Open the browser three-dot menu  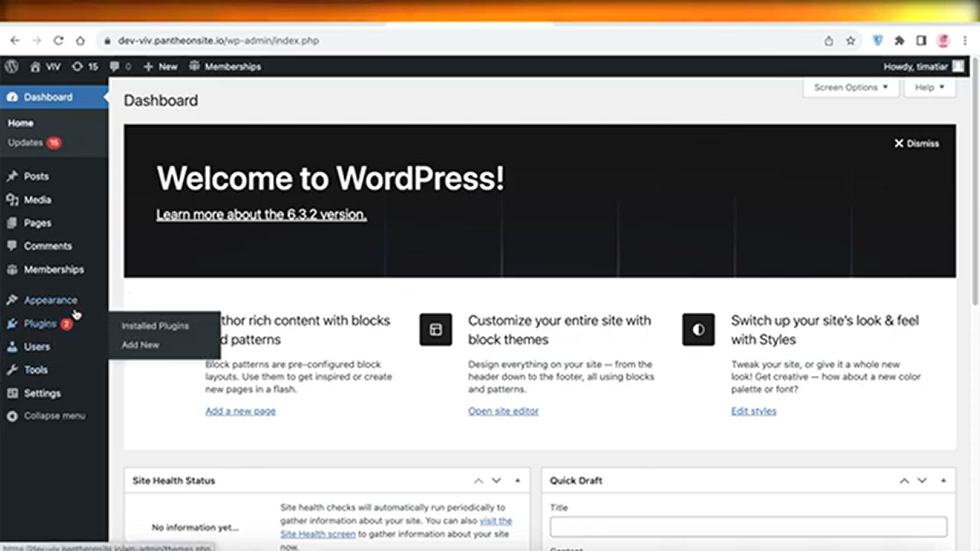965,40
